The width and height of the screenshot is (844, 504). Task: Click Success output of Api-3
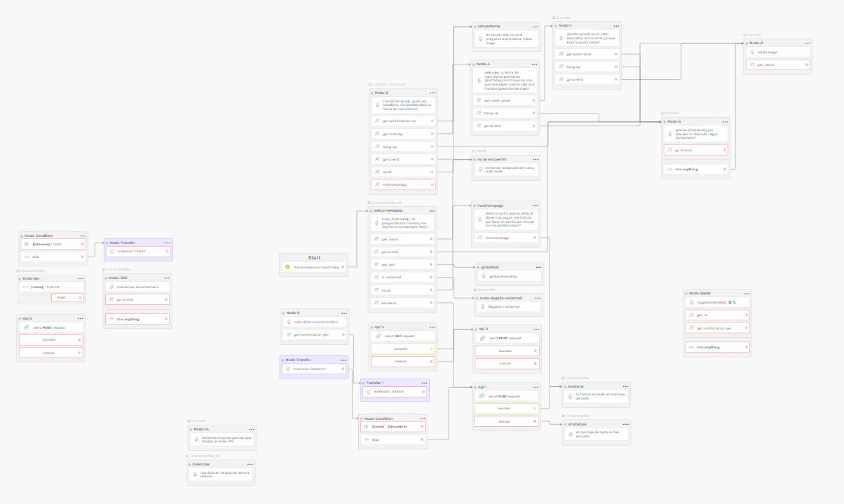[x=51, y=340]
